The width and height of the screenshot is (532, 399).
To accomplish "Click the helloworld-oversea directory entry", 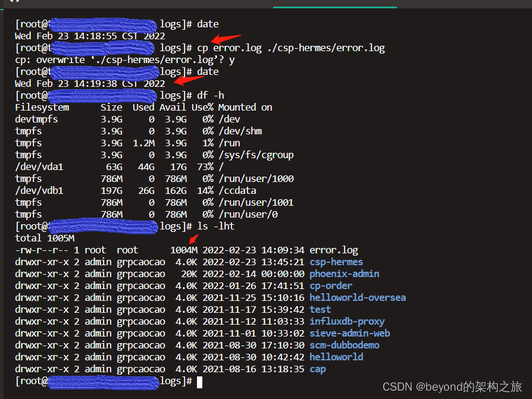I will [x=357, y=297].
